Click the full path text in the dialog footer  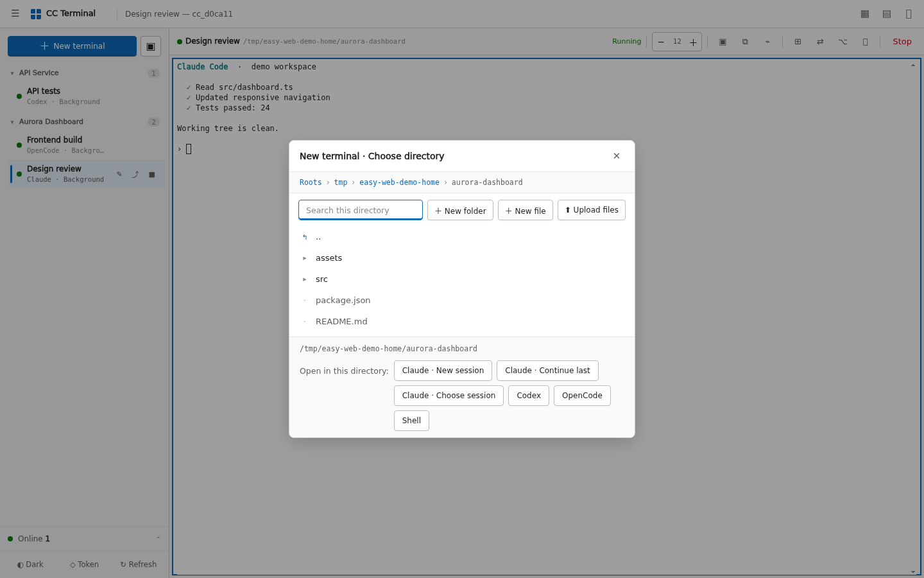click(x=388, y=349)
